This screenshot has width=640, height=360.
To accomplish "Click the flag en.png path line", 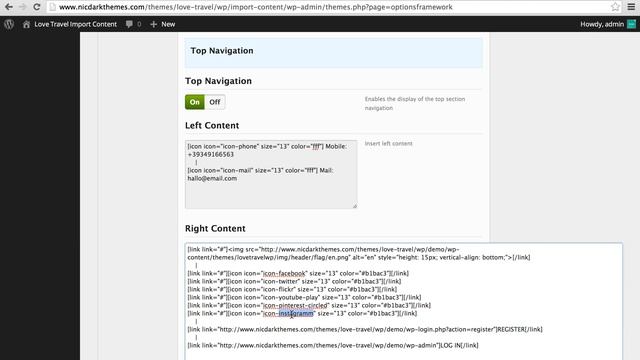I will (359, 257).
